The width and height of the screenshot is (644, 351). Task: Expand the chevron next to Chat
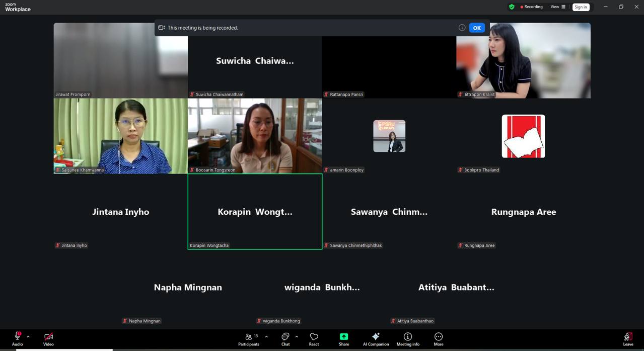pyautogui.click(x=297, y=336)
